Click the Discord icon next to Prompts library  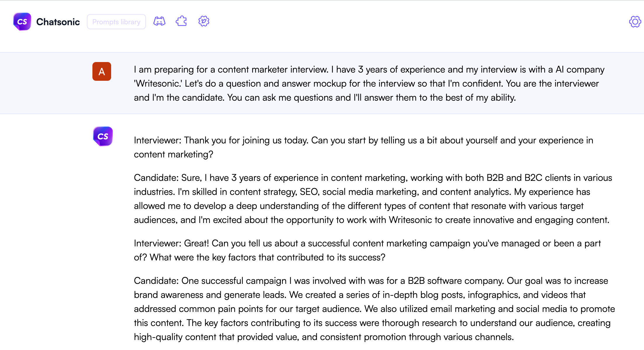tap(159, 21)
